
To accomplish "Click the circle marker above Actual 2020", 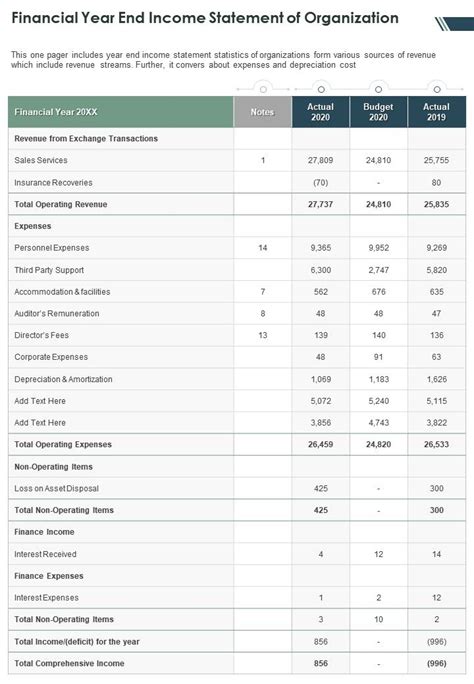I will click(321, 89).
